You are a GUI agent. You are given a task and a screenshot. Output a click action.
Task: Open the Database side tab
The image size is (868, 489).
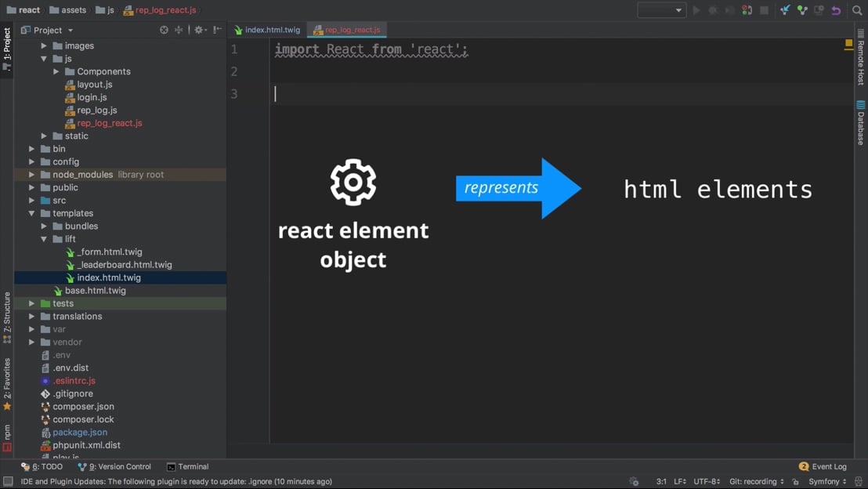pos(861,123)
